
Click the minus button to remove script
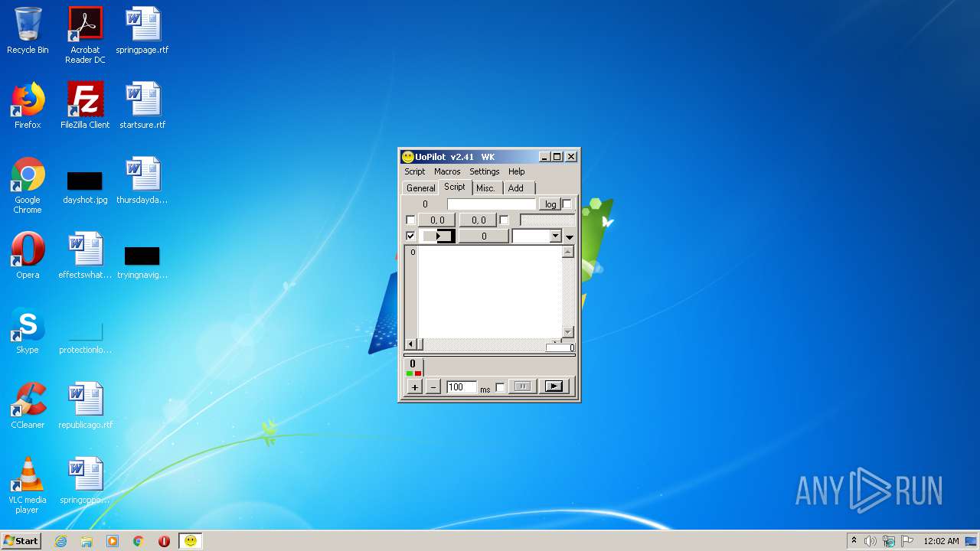(433, 387)
